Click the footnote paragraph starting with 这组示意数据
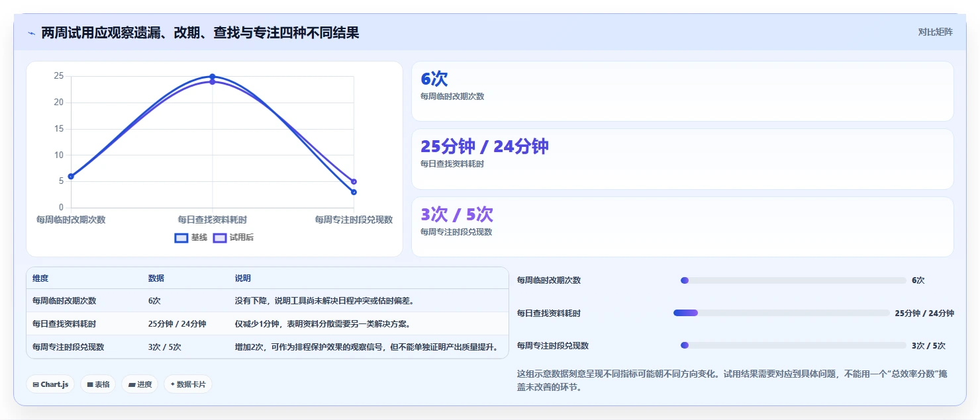 732,380
